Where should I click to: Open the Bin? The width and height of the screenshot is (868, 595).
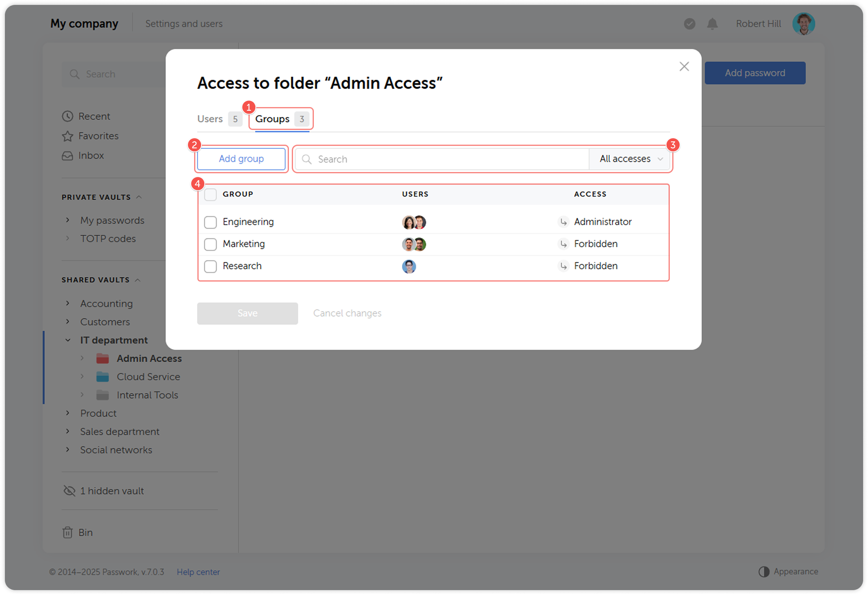(86, 532)
